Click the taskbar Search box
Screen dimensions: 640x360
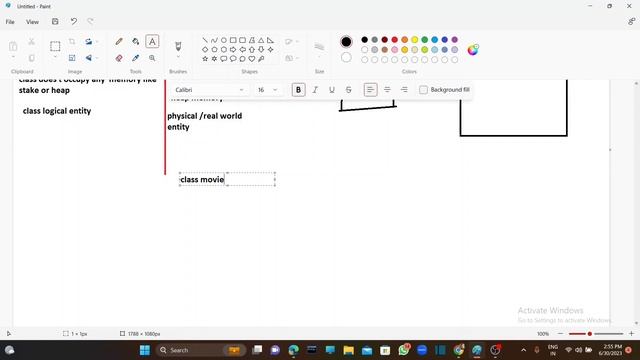202,350
